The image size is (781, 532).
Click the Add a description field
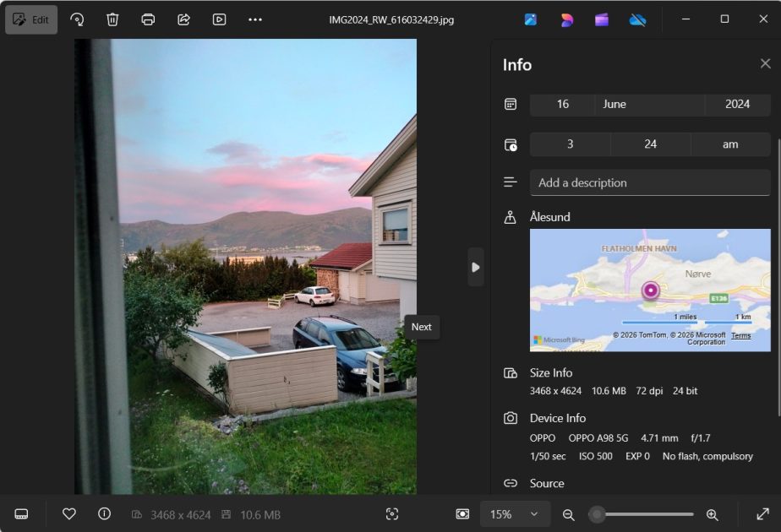click(649, 182)
